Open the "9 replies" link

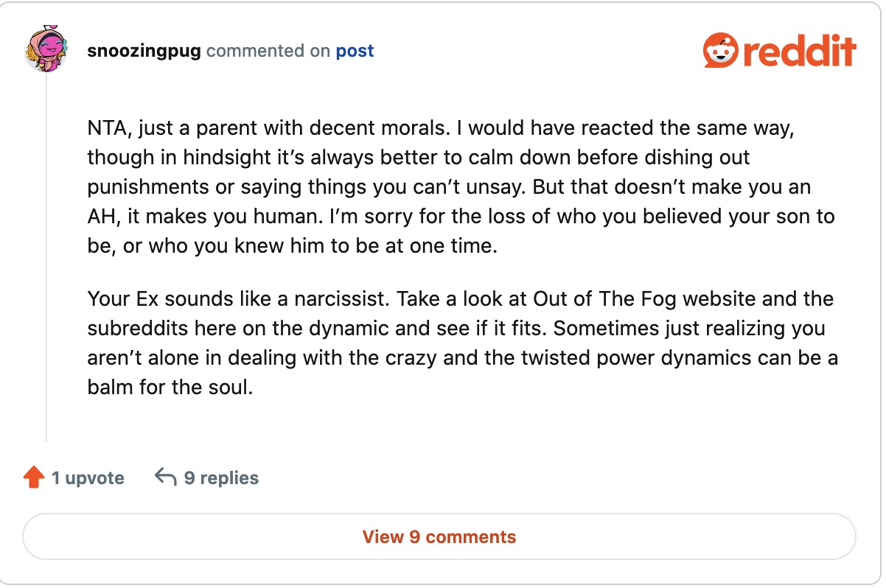click(x=221, y=478)
